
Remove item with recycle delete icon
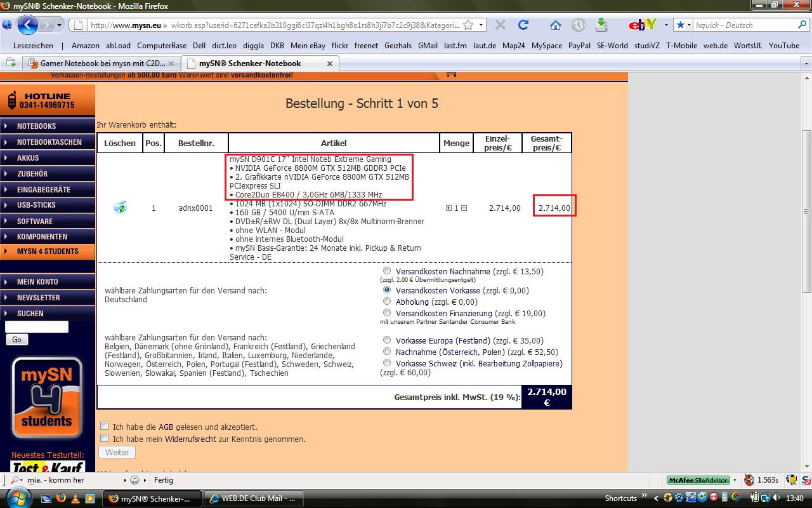pyautogui.click(x=120, y=208)
